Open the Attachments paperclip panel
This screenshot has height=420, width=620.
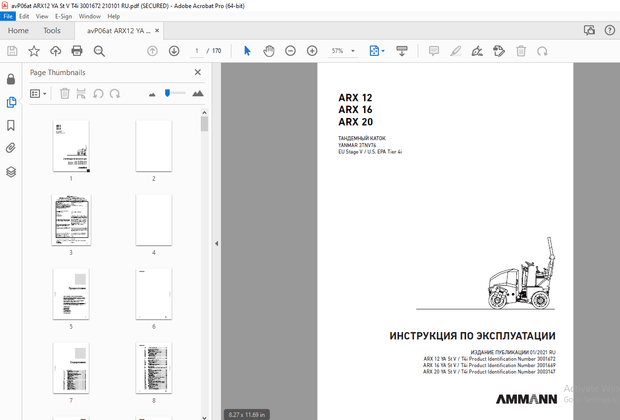pyautogui.click(x=11, y=148)
